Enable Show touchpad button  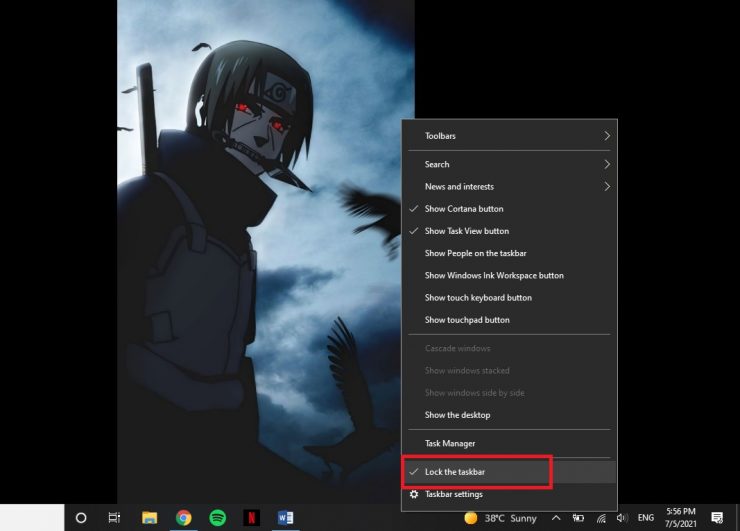(x=509, y=320)
